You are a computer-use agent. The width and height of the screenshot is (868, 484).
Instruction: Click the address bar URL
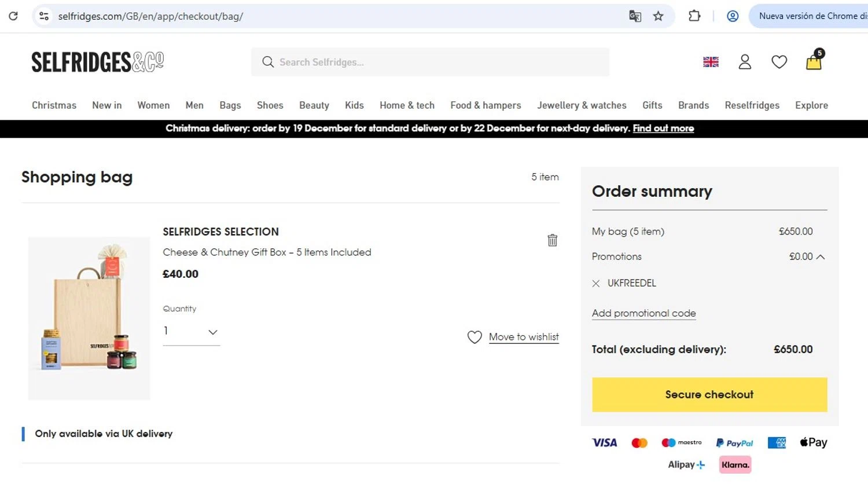click(150, 16)
